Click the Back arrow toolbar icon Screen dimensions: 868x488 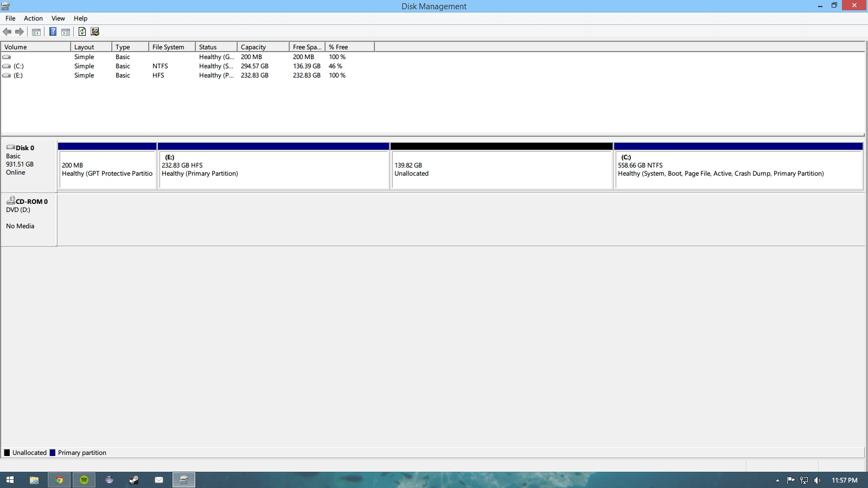pos(7,32)
